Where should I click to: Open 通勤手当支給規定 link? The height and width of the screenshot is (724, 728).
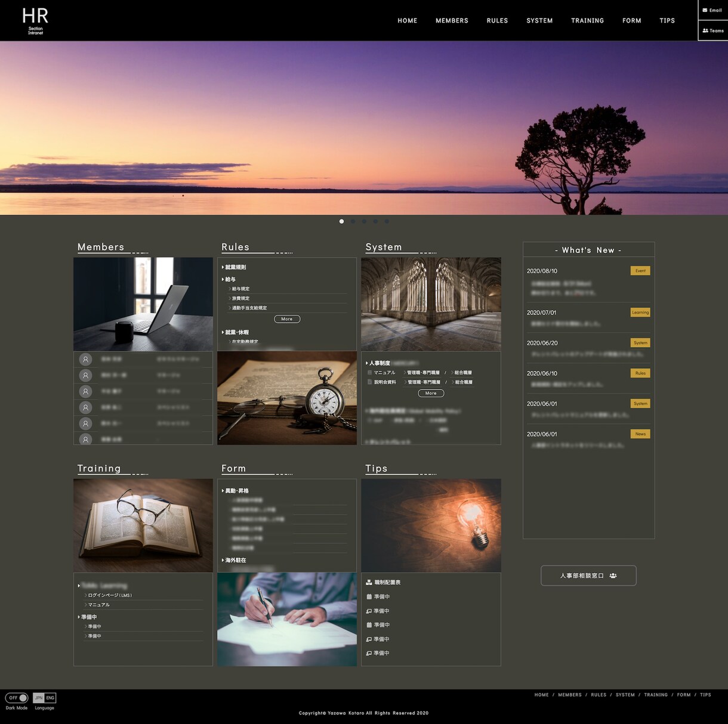tap(249, 308)
